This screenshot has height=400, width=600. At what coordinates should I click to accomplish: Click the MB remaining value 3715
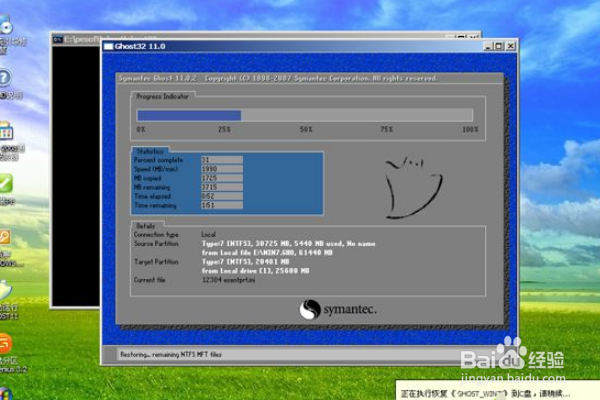[x=222, y=187]
